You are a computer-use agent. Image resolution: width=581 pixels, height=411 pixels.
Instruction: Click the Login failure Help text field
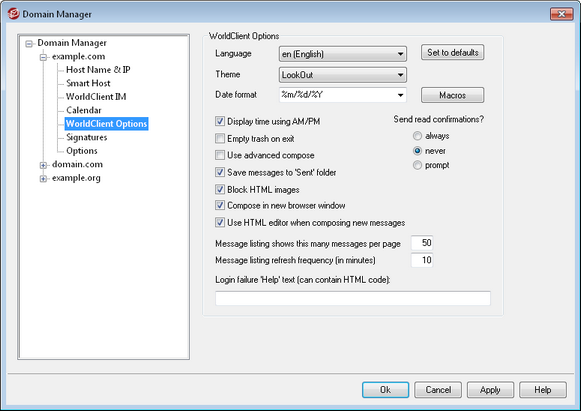pos(353,298)
